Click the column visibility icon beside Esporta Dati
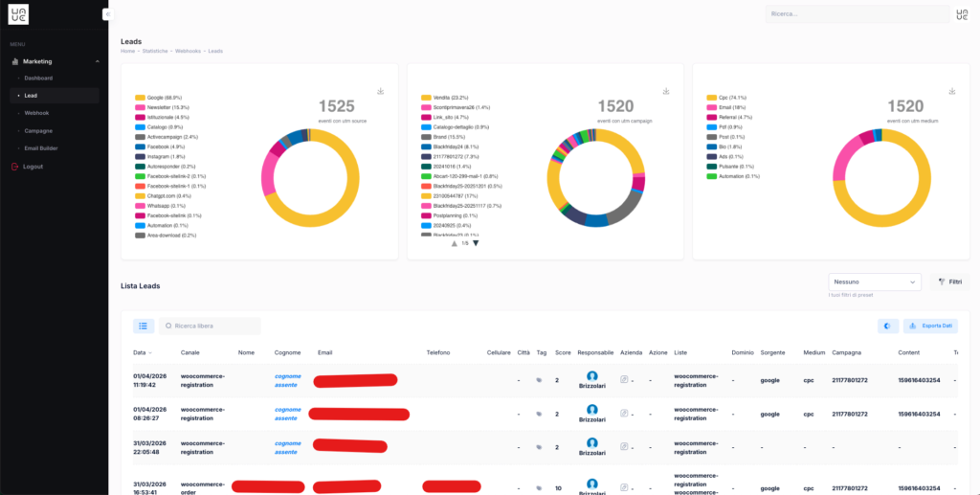 [x=887, y=326]
